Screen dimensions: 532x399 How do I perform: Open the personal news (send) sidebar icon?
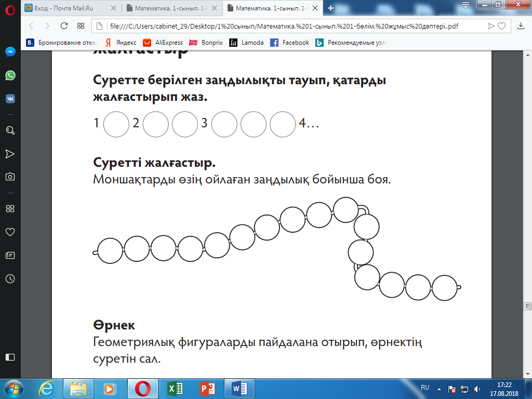[x=10, y=154]
